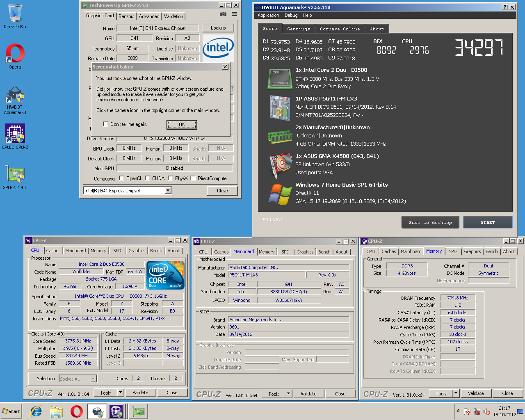Screen dimensions: 525x420
Task: Click the CPU chip image in Aquamark
Action: pyautogui.click(x=279, y=78)
